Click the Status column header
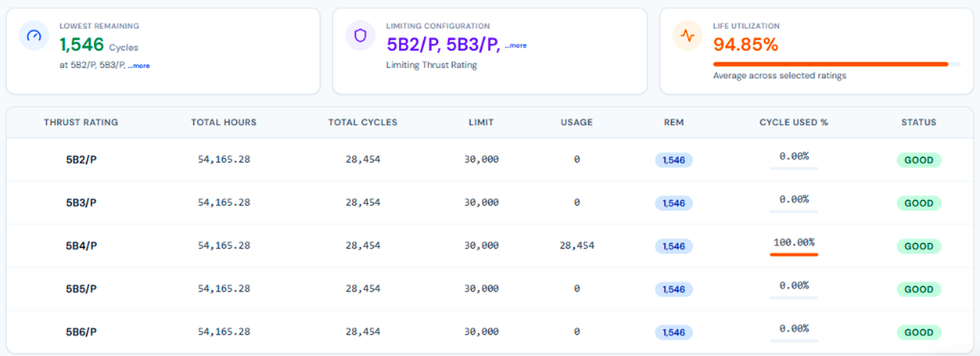Viewport: 980px width, 356px height. (x=919, y=122)
